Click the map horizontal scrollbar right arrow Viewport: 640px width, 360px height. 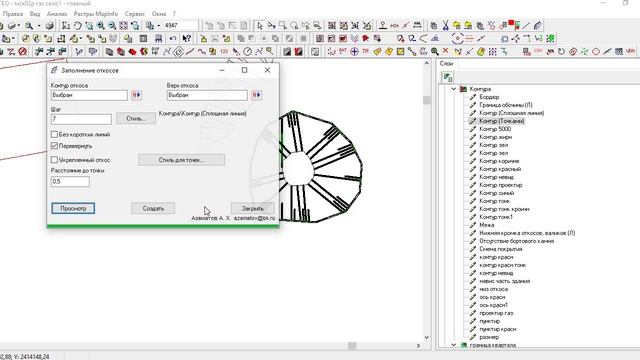tap(418, 346)
